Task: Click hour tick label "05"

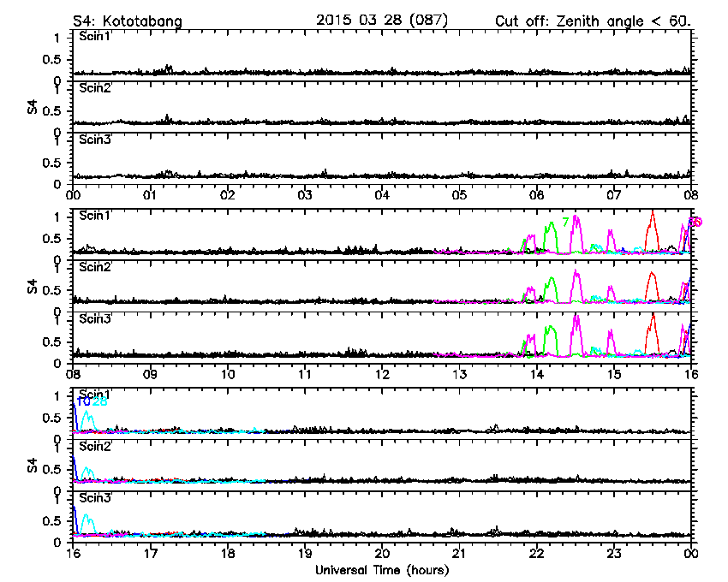Action: 459,195
